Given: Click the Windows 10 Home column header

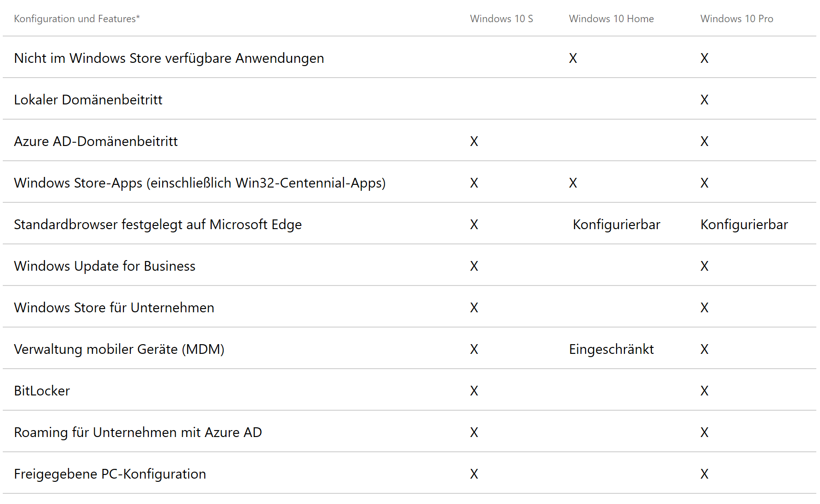Looking at the screenshot, I should click(x=611, y=19).
